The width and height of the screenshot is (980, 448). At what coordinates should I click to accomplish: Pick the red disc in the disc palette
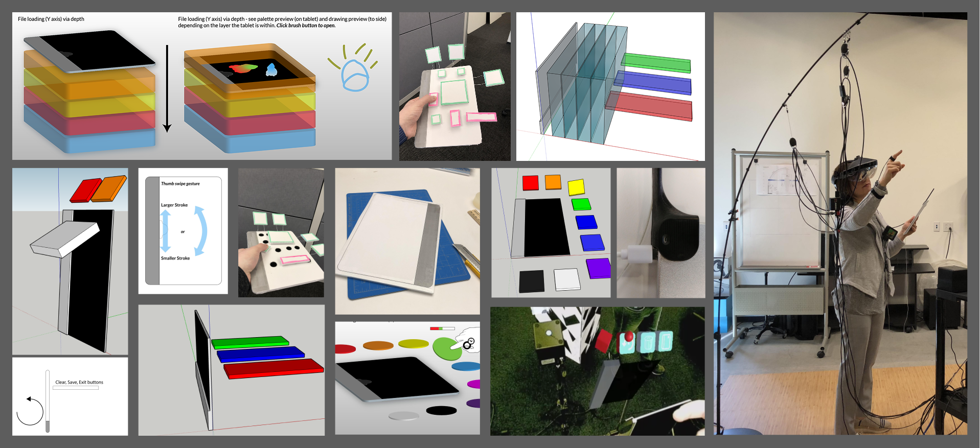(x=345, y=349)
